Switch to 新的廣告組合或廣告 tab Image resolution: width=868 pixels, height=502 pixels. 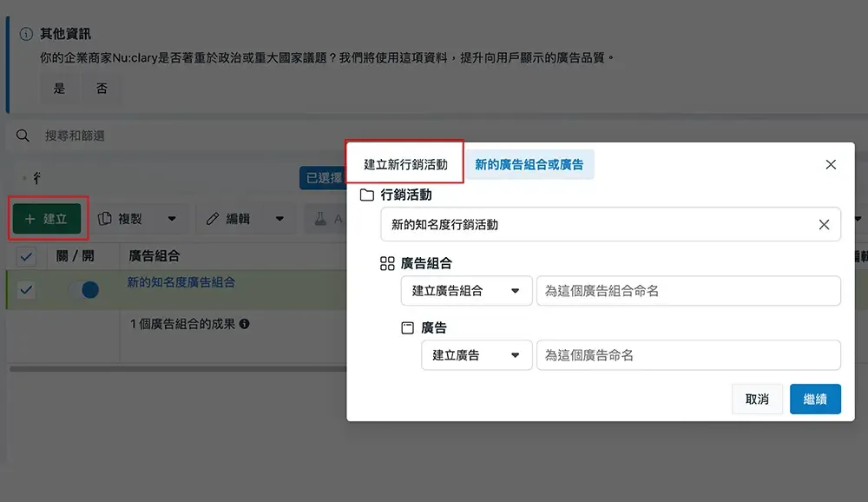(x=529, y=164)
